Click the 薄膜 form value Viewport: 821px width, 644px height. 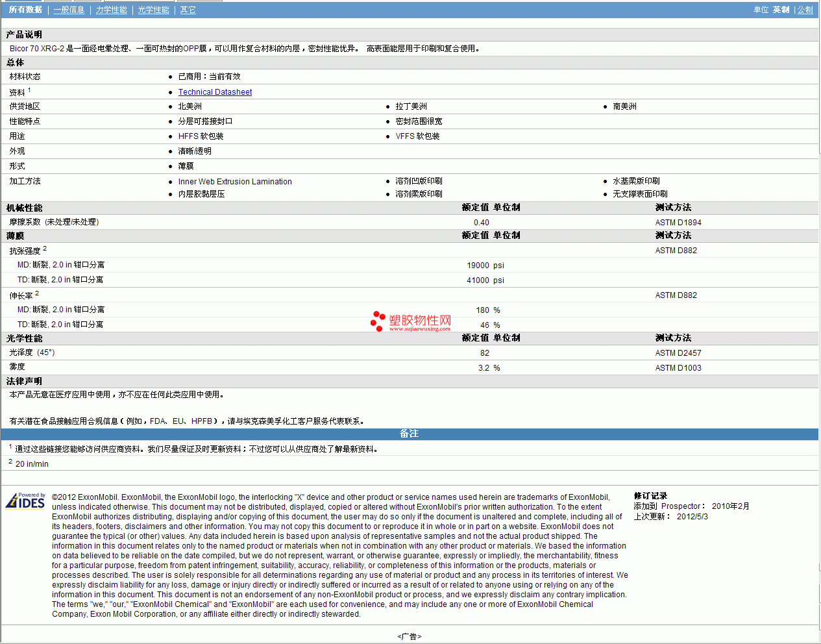[x=186, y=166]
